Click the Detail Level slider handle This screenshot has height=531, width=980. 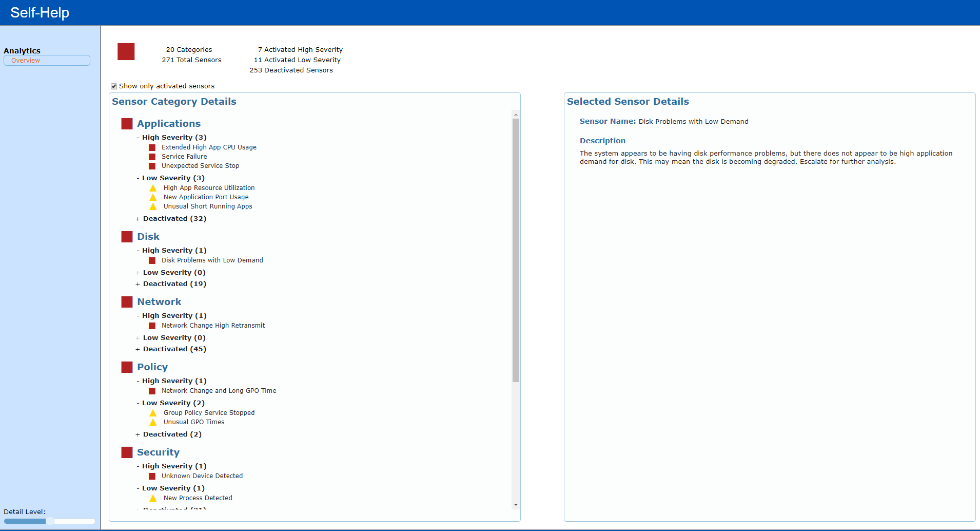(x=50, y=521)
